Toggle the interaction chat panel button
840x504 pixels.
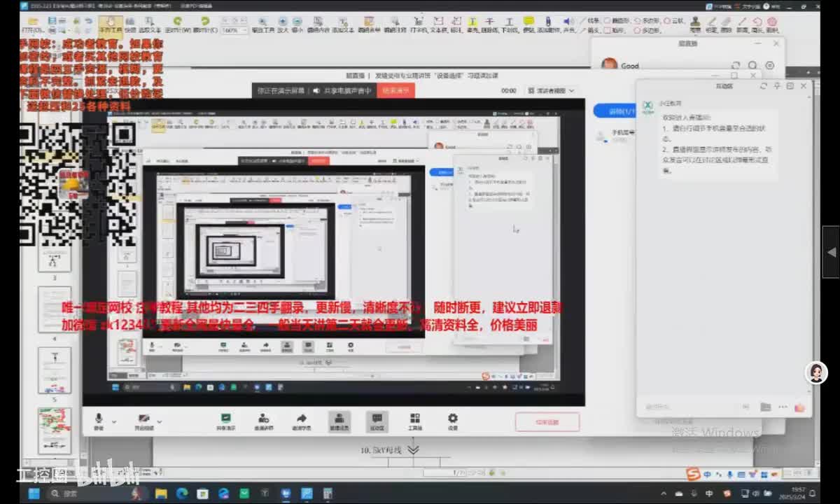tap(377, 421)
